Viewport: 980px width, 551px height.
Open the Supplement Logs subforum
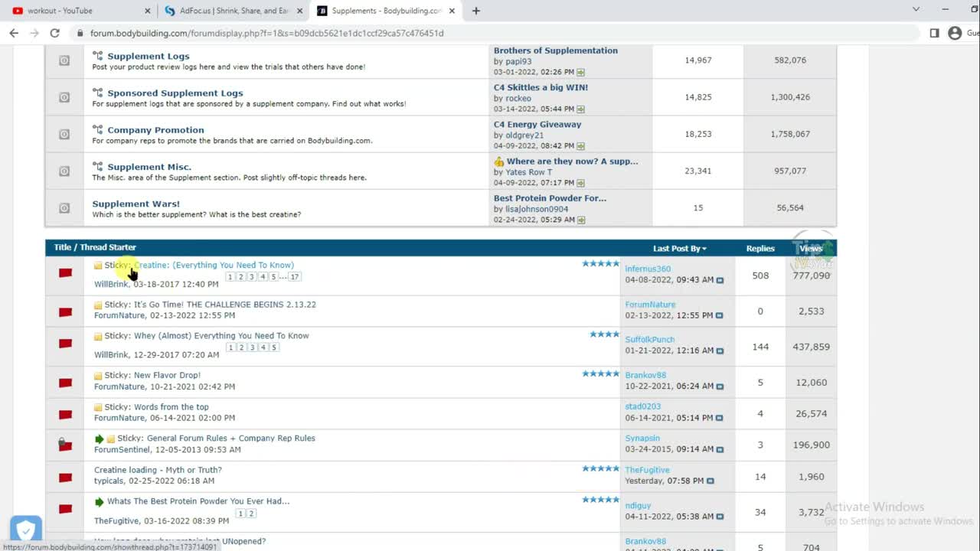coord(149,56)
